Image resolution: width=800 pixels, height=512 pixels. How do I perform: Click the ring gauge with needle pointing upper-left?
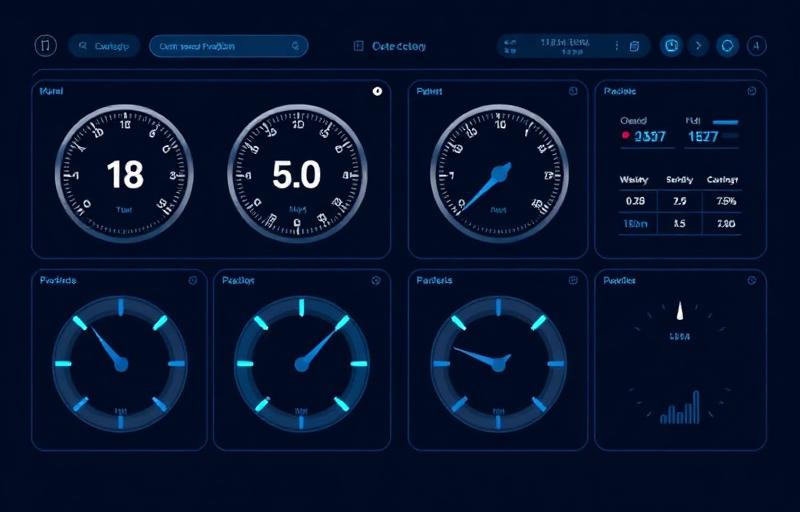(x=120, y=364)
